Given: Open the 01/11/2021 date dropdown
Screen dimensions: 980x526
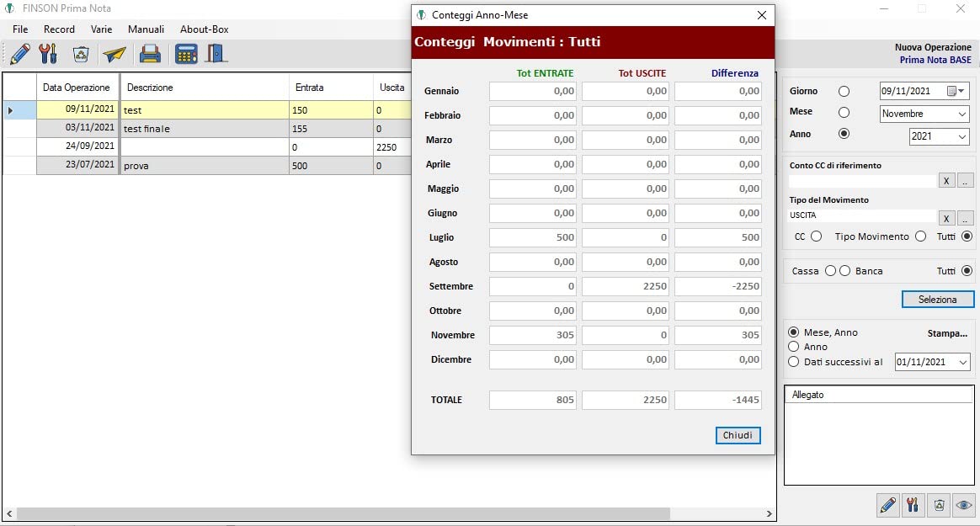Looking at the screenshot, I should tap(962, 362).
